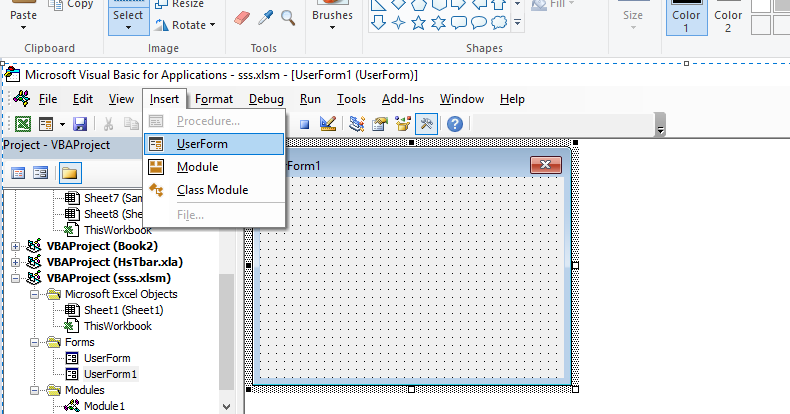Screen dimensions: 790x414
Task: Select Module1 in the Modules folder
Action: (104, 406)
